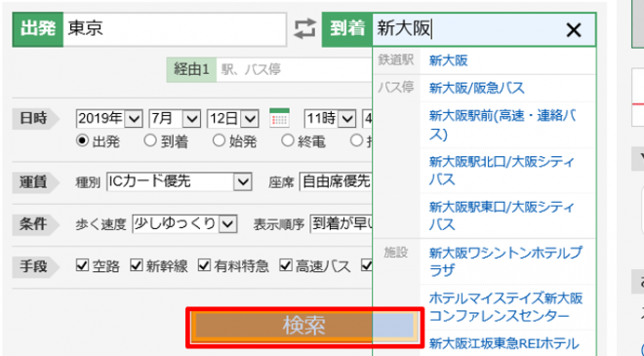Open the 少しゆっくり walking speed dropdown

(184, 223)
